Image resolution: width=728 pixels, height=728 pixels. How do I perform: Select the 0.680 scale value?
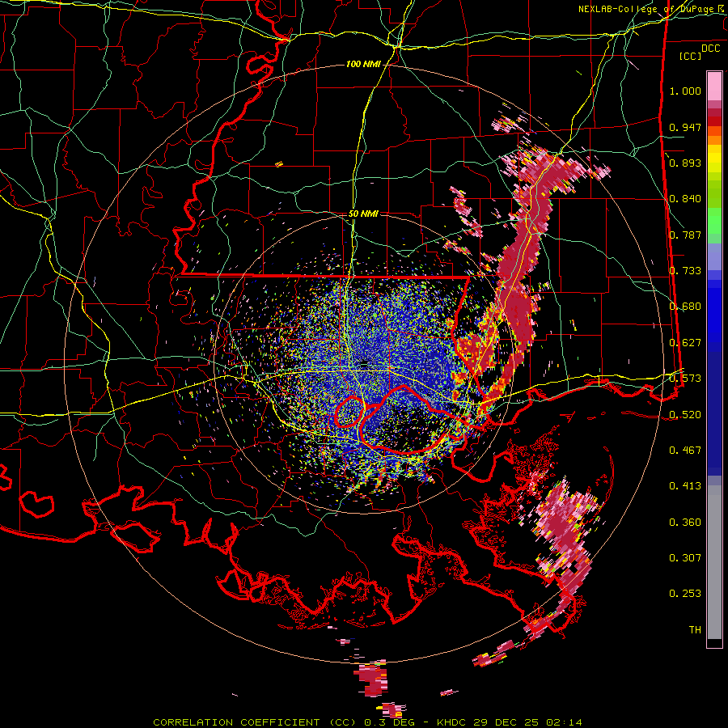pyautogui.click(x=685, y=307)
